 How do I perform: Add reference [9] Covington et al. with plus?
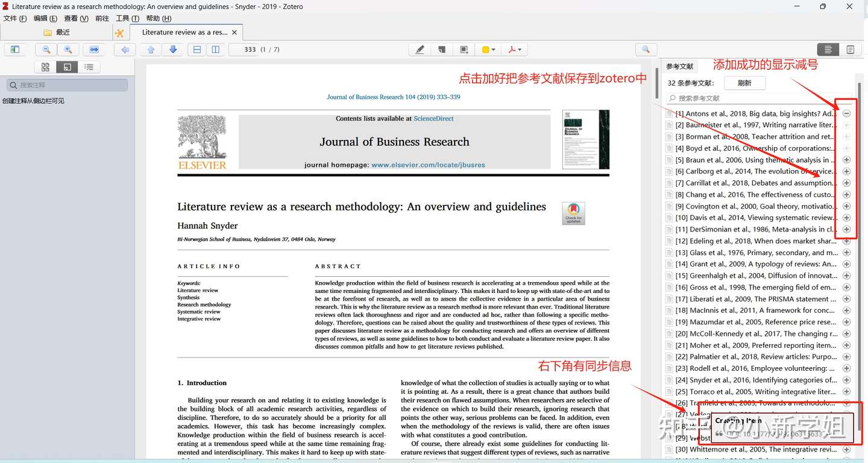[x=846, y=206]
